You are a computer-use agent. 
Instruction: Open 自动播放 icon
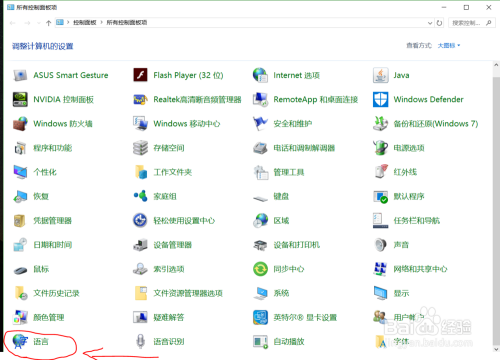click(x=260, y=342)
